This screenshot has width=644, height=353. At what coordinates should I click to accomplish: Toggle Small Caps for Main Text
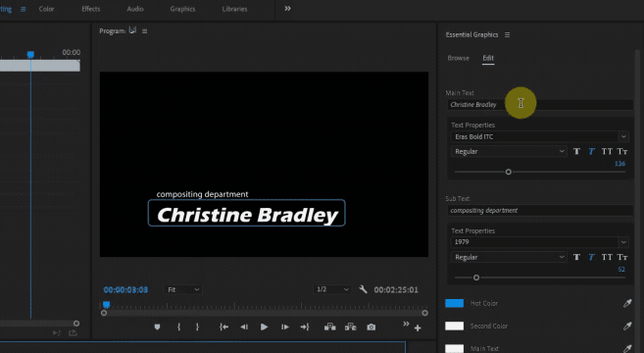622,152
